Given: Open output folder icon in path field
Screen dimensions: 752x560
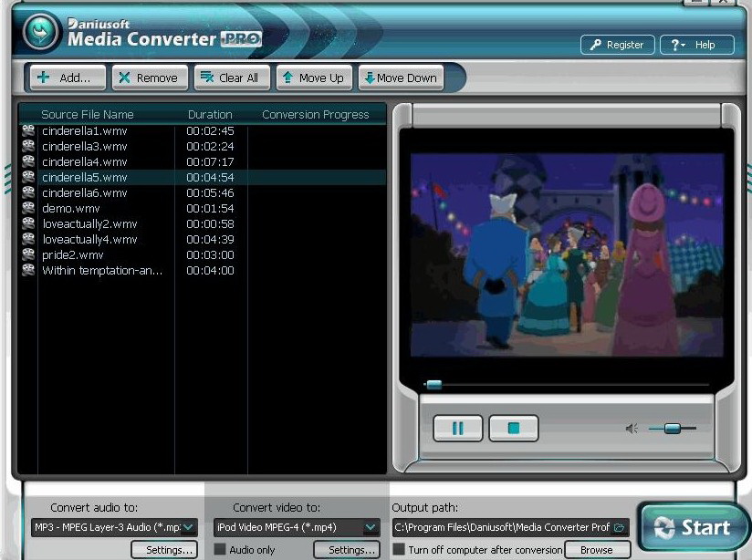Looking at the screenshot, I should (619, 527).
